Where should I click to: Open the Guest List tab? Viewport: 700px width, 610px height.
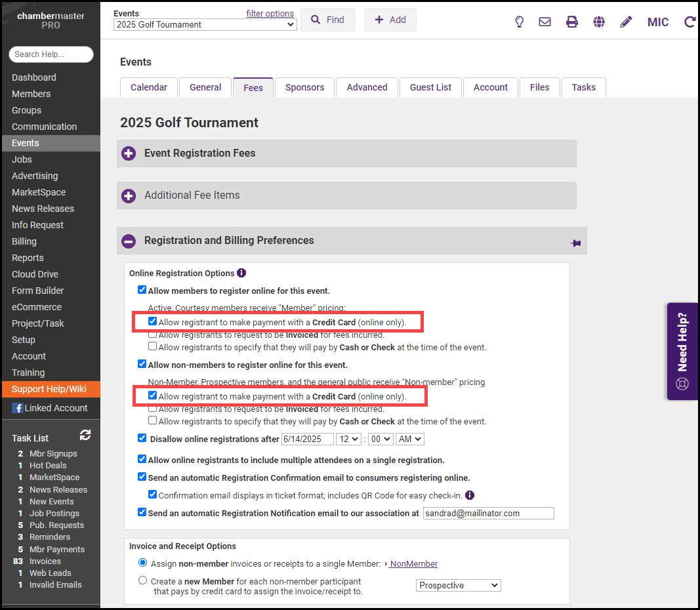tap(430, 87)
